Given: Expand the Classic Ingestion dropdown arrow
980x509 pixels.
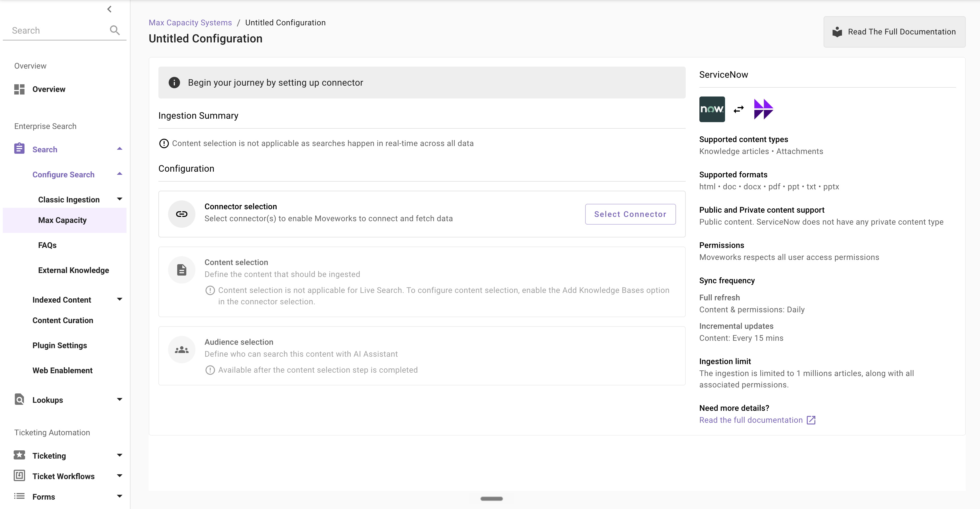Looking at the screenshot, I should [119, 199].
